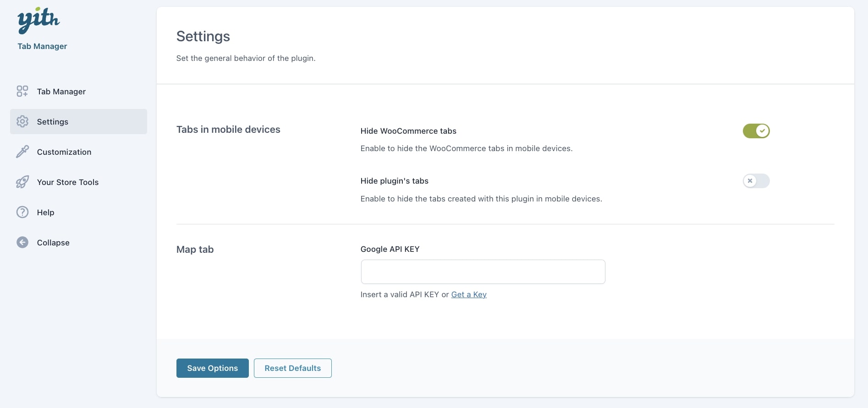Click the Customization eyedropper icon
This screenshot has width=868, height=408.
22,152
